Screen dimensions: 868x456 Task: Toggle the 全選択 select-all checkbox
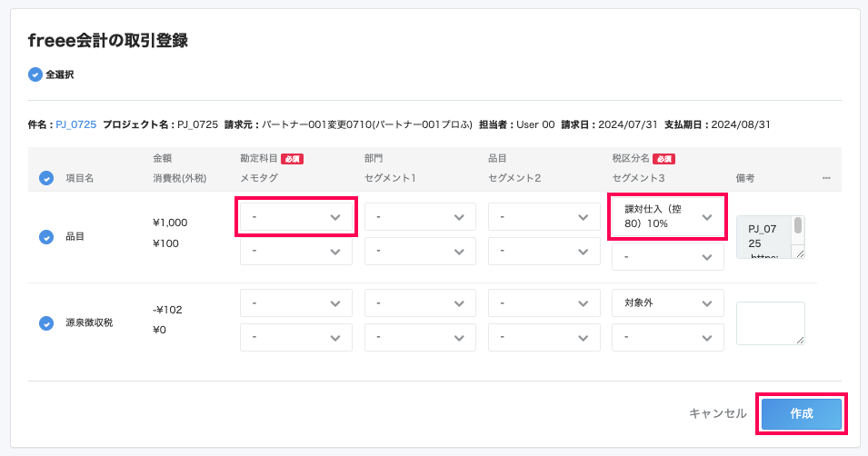pos(35,74)
